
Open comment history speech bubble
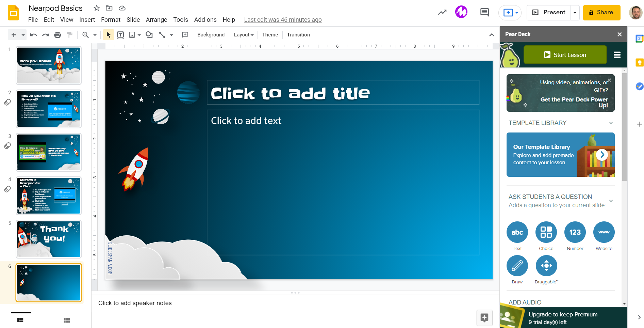pos(484,13)
